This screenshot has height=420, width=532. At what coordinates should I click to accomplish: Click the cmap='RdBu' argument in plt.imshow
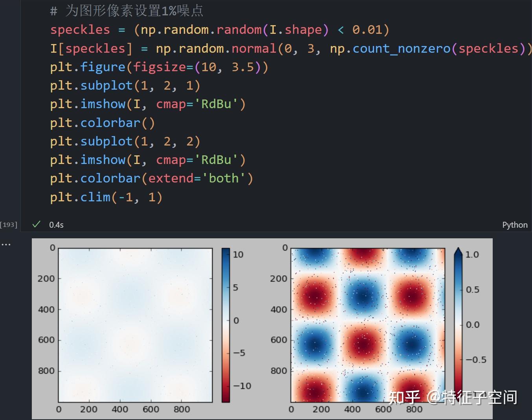click(x=200, y=103)
